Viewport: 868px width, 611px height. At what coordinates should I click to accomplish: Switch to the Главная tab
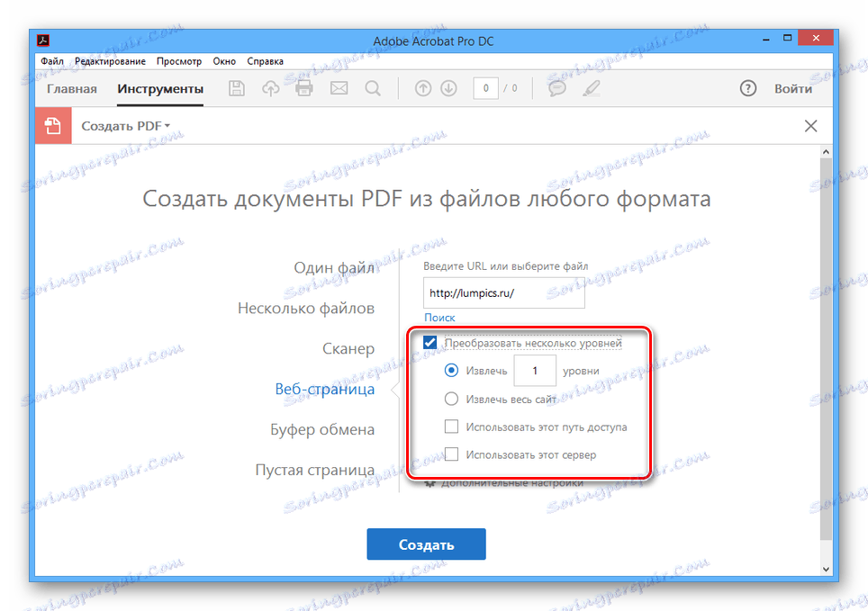pyautogui.click(x=71, y=88)
